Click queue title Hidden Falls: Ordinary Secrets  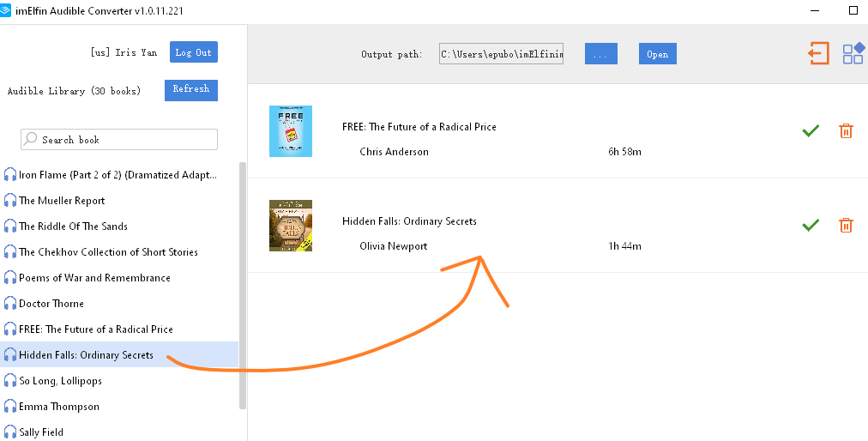pyautogui.click(x=409, y=221)
